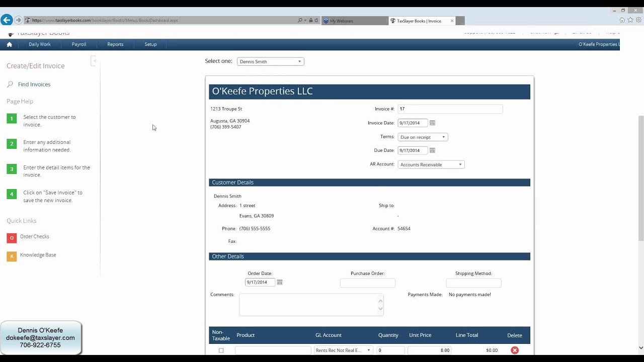Viewport: 644px width, 362px height.
Task: Click the 'Evans, GA 30809' address text
Action: pyautogui.click(x=257, y=216)
